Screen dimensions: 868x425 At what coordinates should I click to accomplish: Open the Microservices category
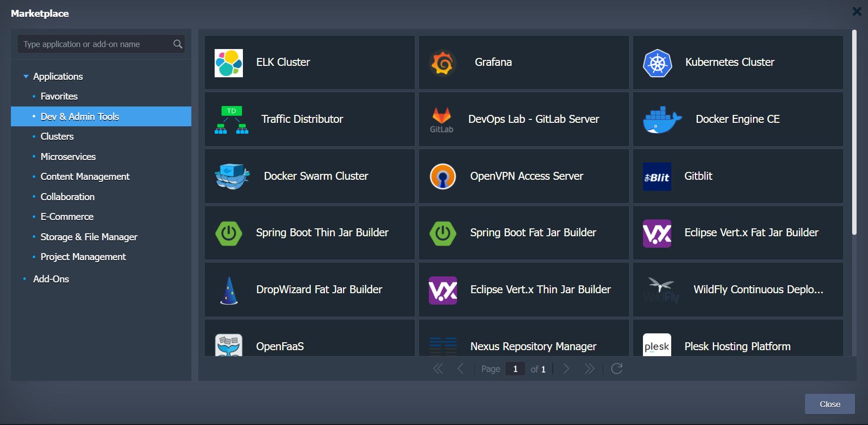click(68, 157)
